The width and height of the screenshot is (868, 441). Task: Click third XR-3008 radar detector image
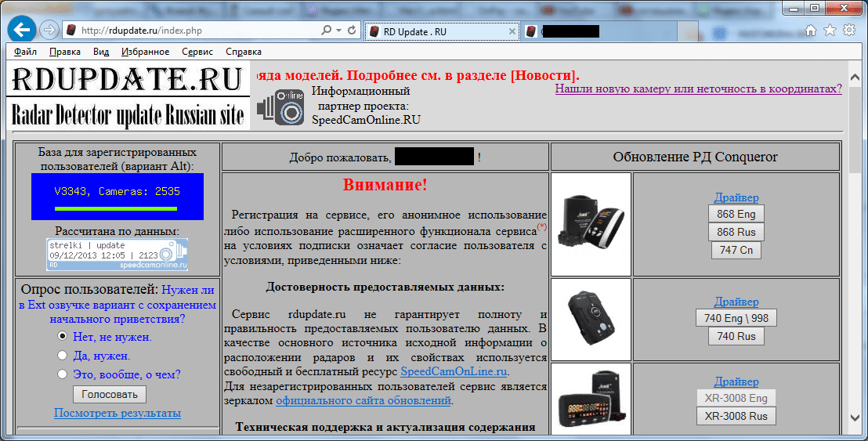(591, 399)
